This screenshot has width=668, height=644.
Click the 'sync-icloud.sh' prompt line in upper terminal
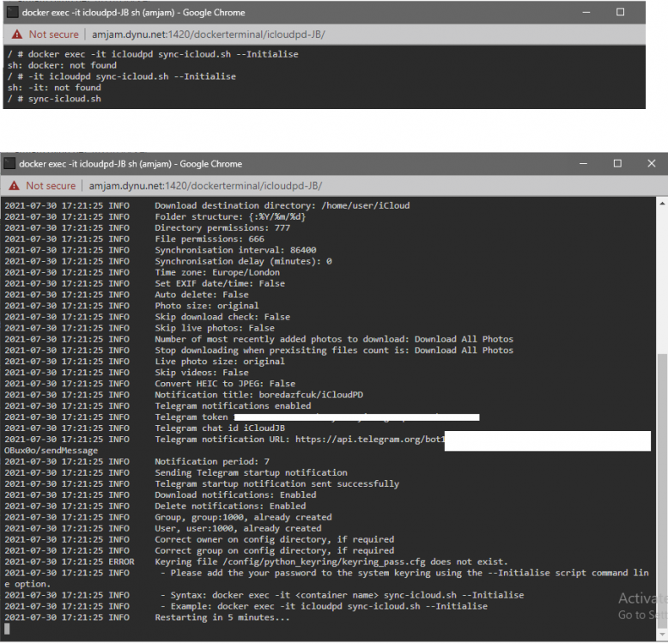pyautogui.click(x=54, y=99)
